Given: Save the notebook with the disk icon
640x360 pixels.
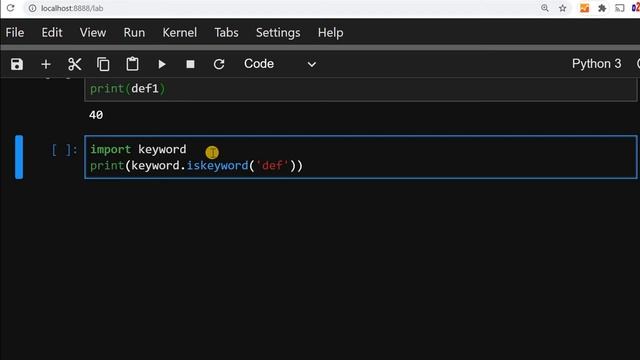Looking at the screenshot, I should (x=17, y=64).
